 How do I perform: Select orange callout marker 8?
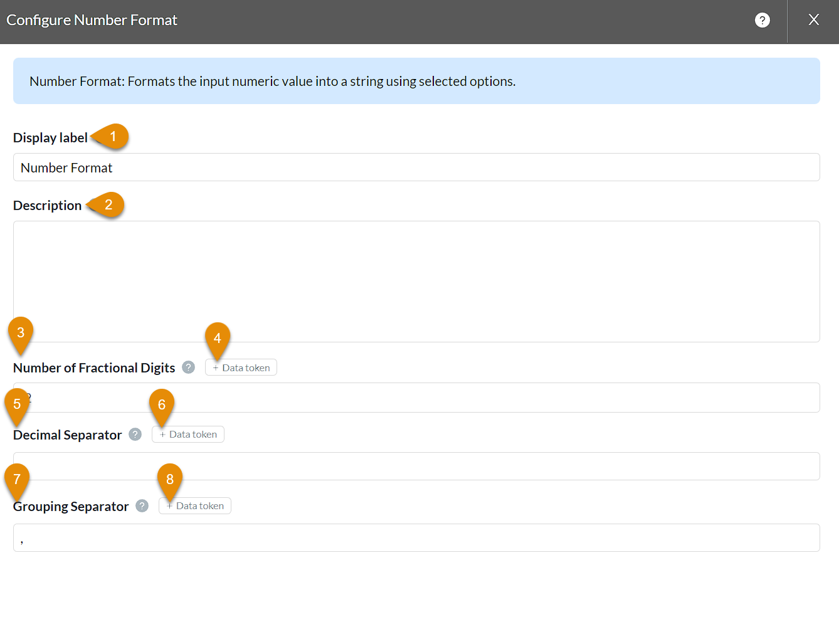click(x=170, y=478)
